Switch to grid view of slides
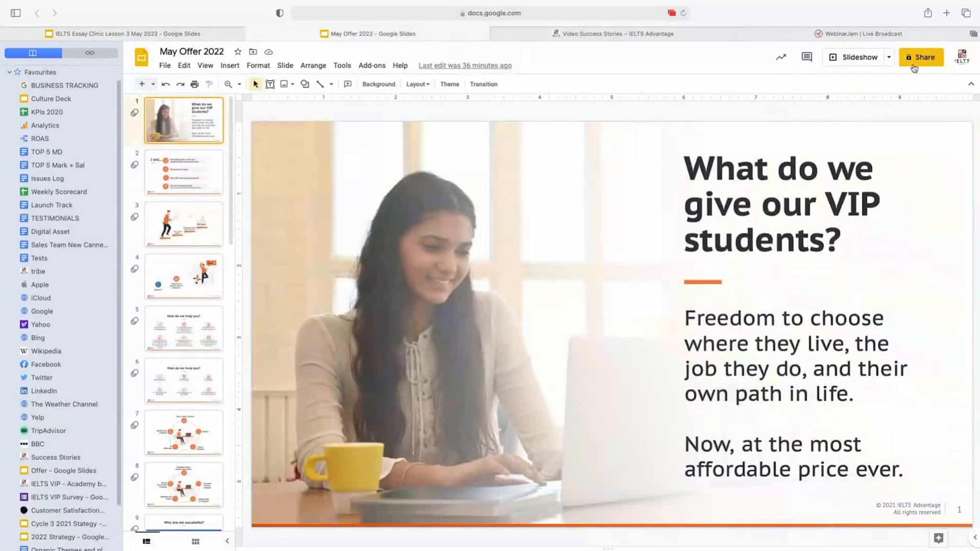Viewport: 980px width, 551px height. [x=195, y=541]
